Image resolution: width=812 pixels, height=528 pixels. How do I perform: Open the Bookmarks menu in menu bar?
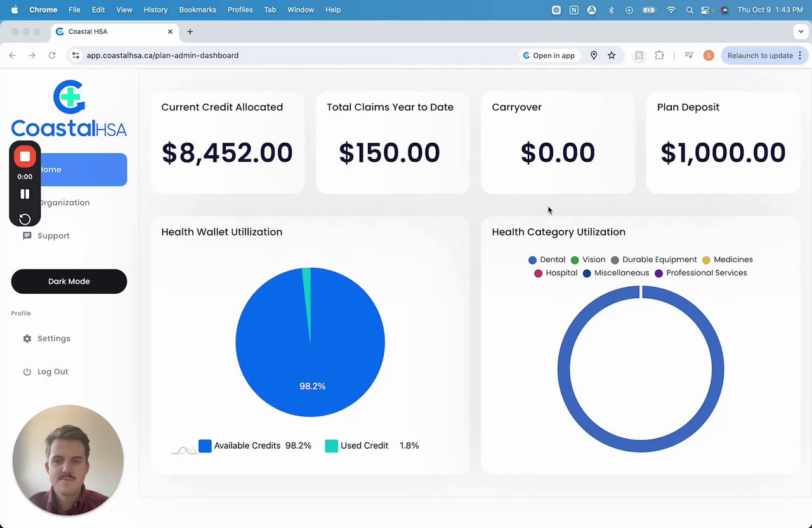coord(197,10)
